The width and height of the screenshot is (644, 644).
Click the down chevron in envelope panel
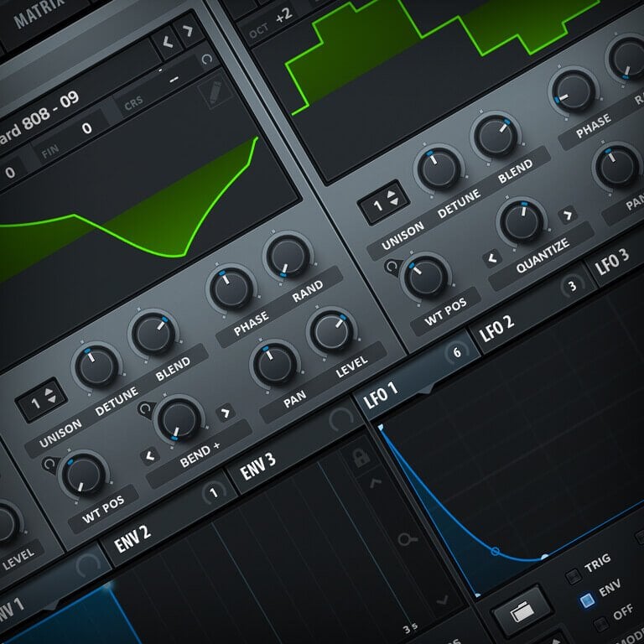[443, 601]
